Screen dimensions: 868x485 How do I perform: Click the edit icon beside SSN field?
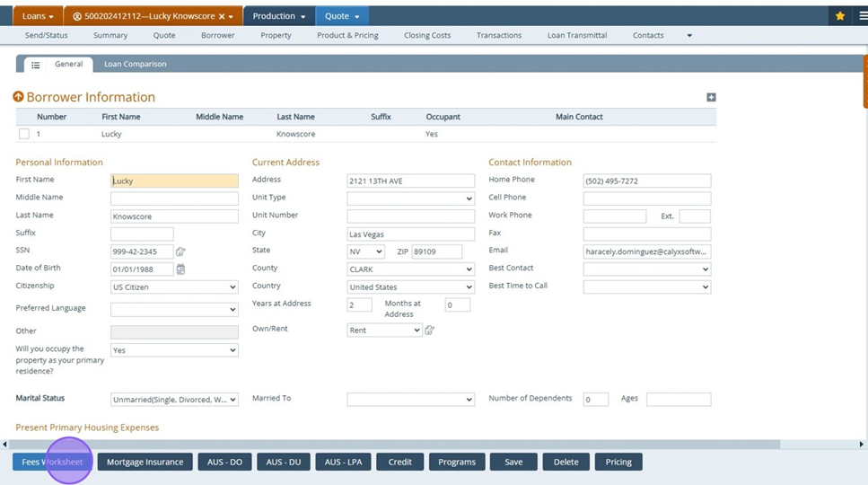180,252
